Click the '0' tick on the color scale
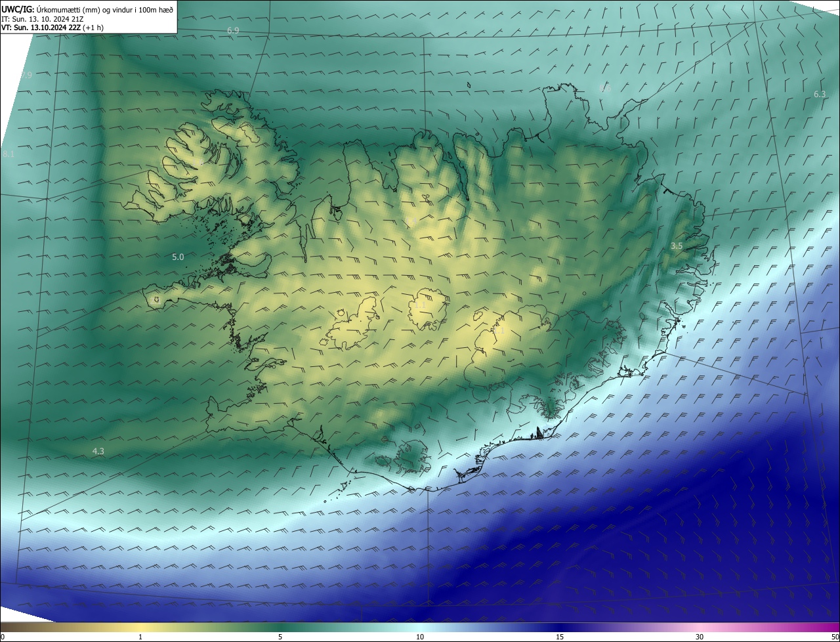840x642 pixels. [x=3, y=637]
